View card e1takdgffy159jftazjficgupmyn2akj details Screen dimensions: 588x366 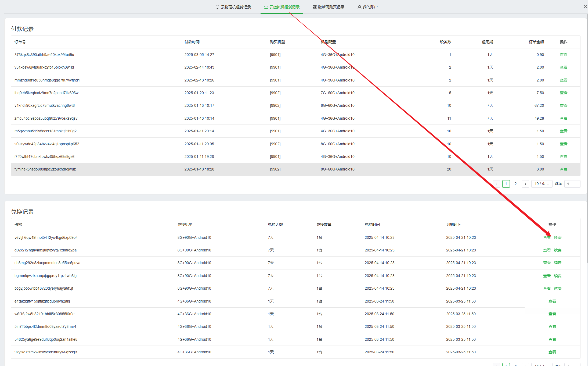(x=552, y=301)
